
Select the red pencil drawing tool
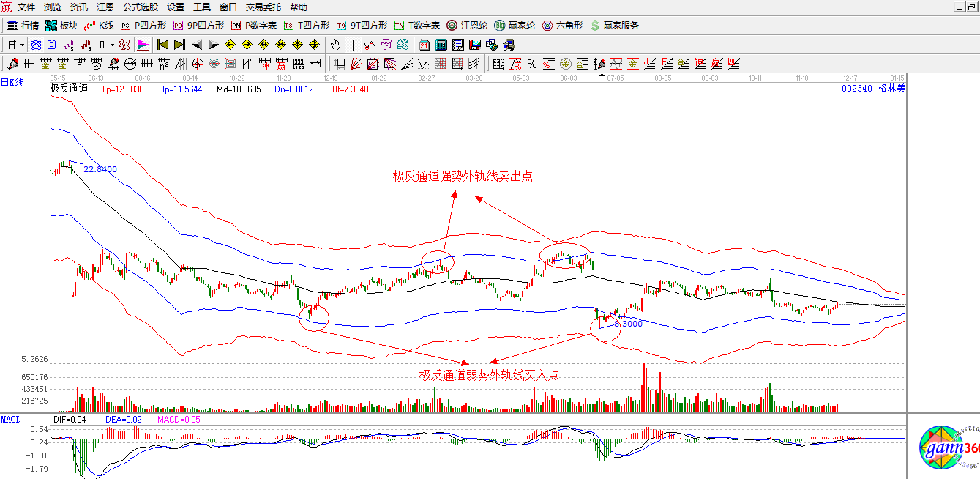pos(12,64)
